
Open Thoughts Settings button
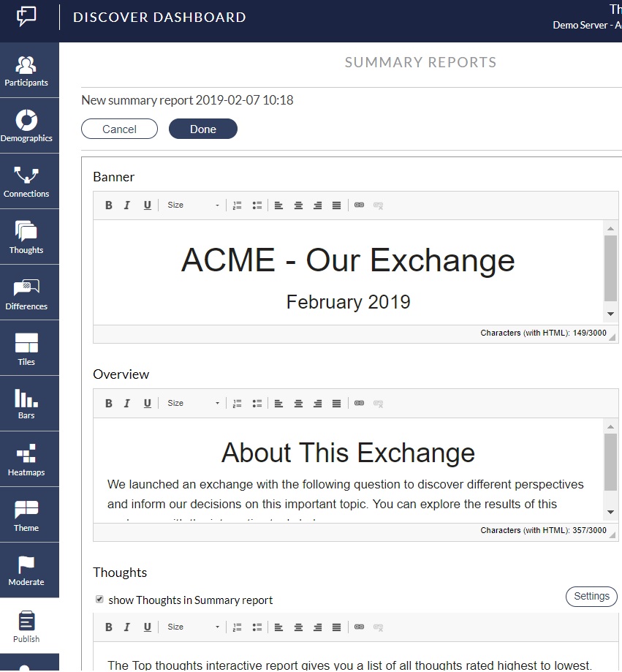tap(591, 596)
